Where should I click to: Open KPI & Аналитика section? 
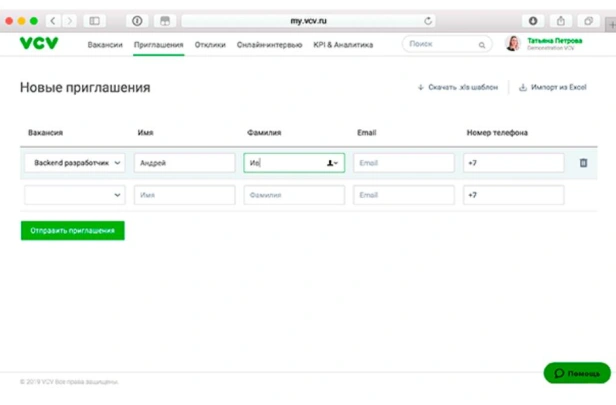[343, 45]
